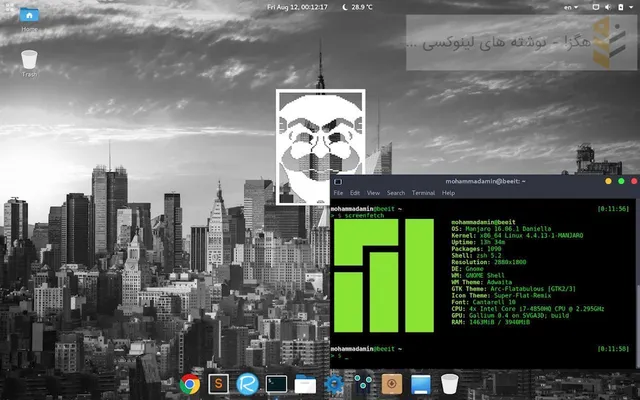Screen dimensions: 640x400
Task: Open the terminal Help menu
Action: (448, 193)
